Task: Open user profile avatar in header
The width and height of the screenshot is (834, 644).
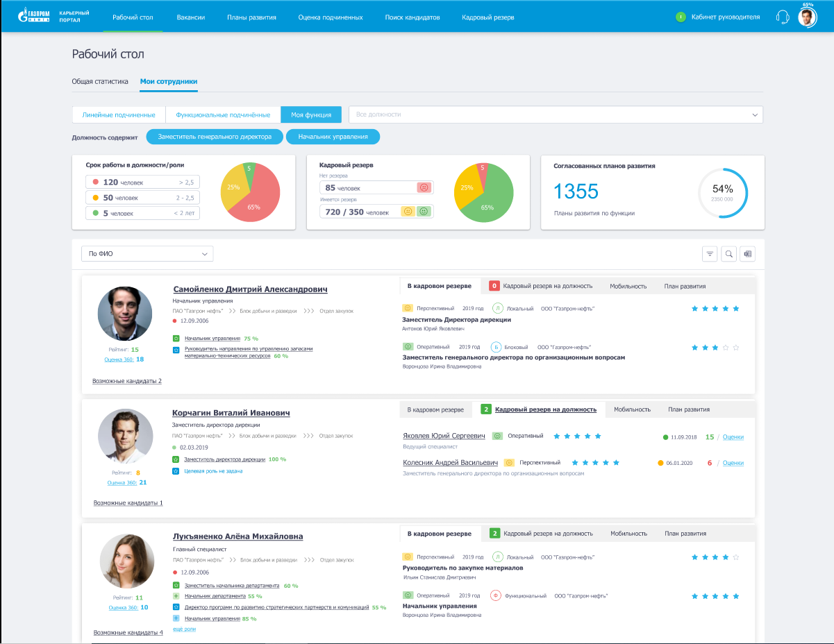Action: 806,17
